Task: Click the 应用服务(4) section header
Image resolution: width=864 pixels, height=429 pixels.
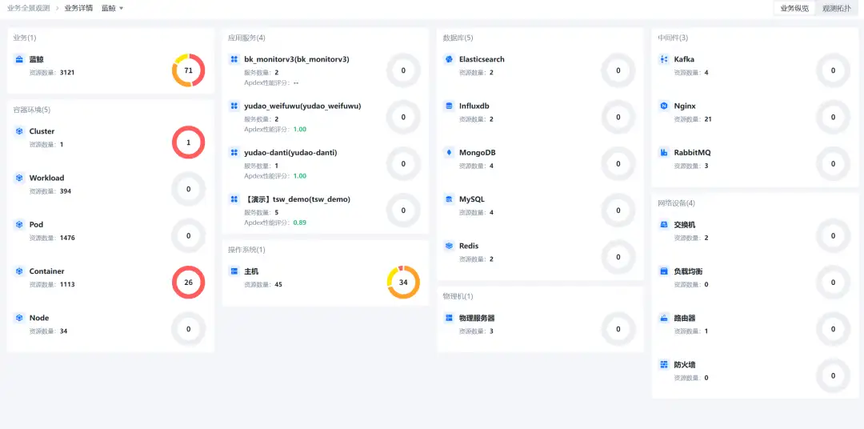Action: click(246, 38)
